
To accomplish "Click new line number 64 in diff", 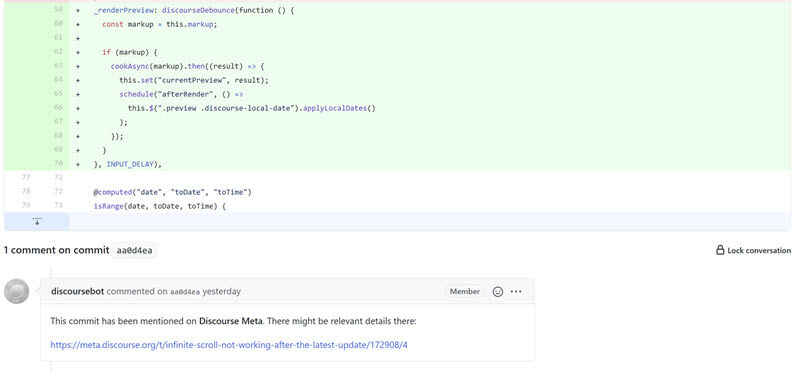I will [58, 80].
